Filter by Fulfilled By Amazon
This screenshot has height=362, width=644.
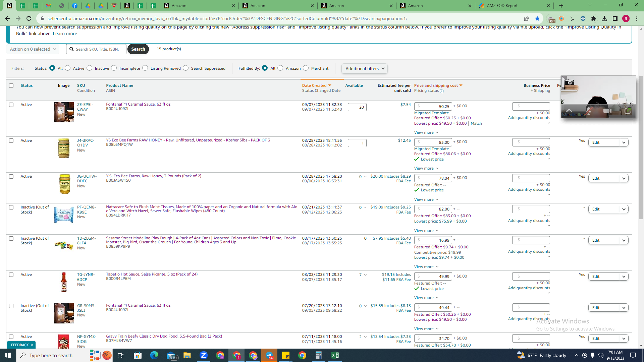tap(280, 68)
